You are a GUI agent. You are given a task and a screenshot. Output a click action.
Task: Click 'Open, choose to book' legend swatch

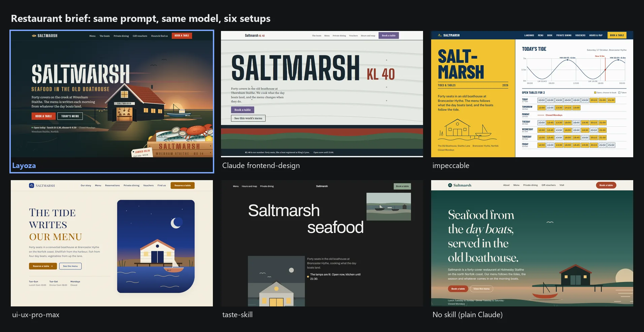pyautogui.click(x=595, y=93)
